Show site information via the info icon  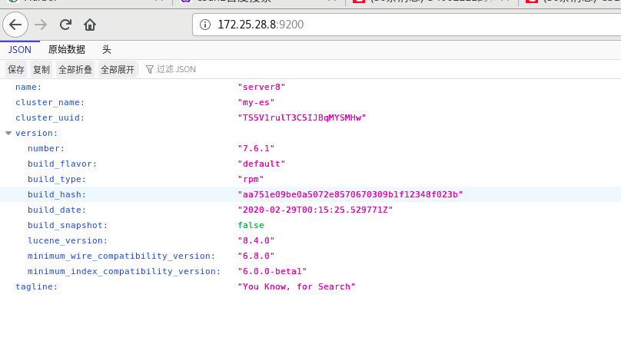click(x=205, y=25)
